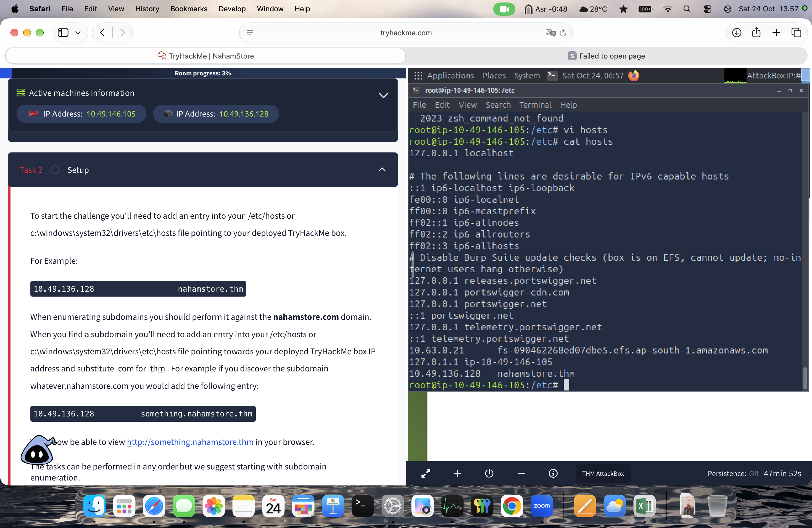This screenshot has width=812, height=528.
Task: Open http://something.nahamstore.thm link
Action: [190, 442]
